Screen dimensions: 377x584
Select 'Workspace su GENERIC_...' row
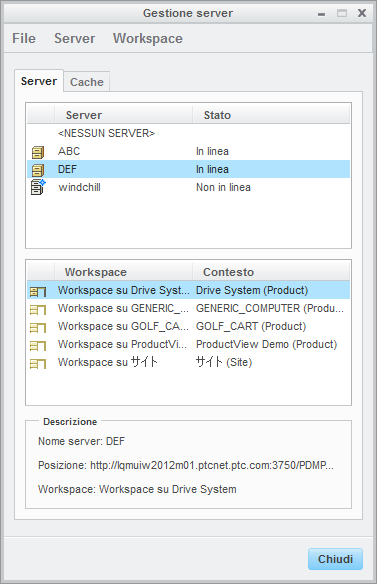pos(188,308)
